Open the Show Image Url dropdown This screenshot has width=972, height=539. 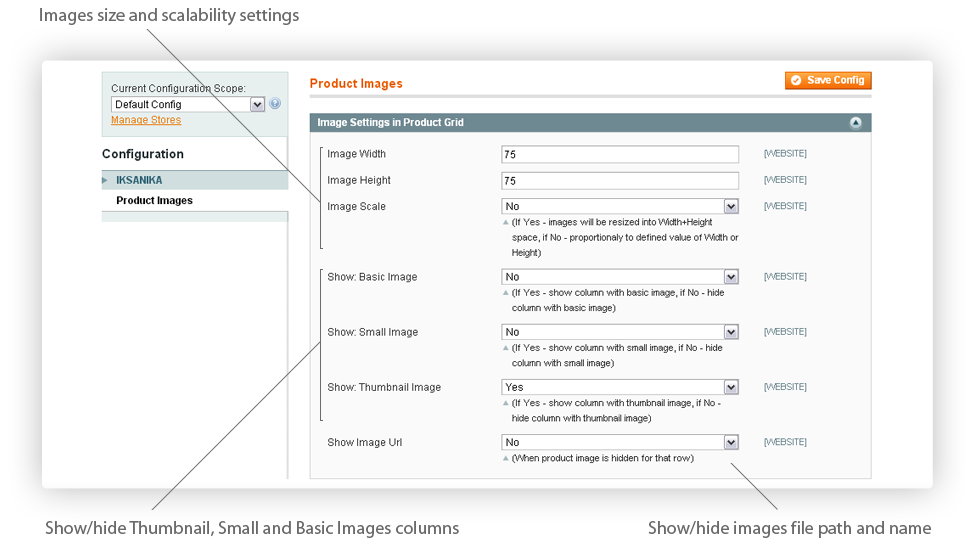(x=620, y=442)
